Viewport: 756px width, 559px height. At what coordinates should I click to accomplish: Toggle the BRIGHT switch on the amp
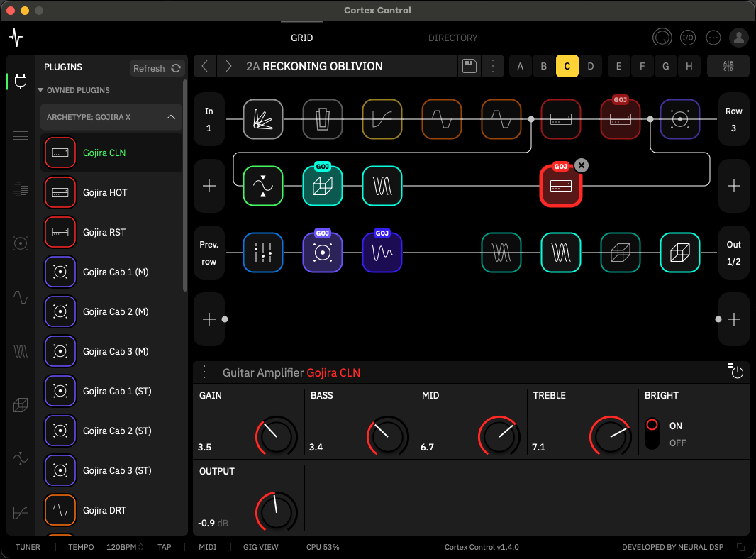coord(652,433)
